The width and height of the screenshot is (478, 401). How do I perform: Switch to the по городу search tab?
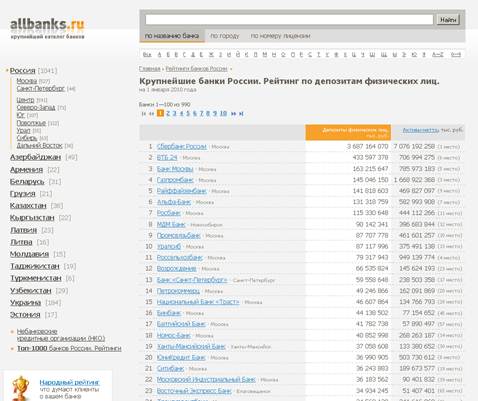(225, 36)
